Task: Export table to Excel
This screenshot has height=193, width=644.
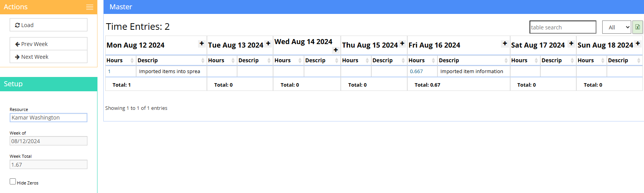Action: coord(637,27)
